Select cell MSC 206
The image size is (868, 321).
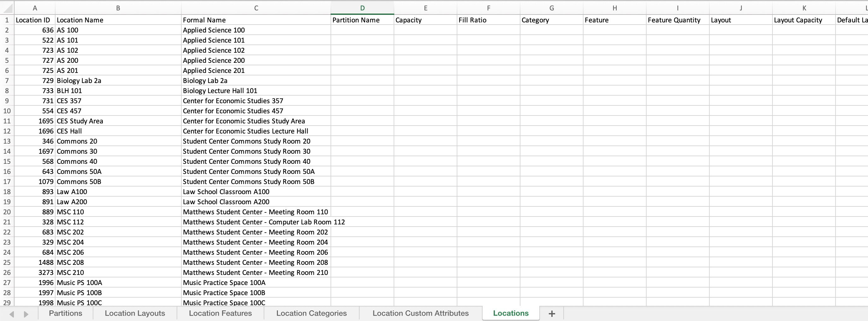[118, 253]
